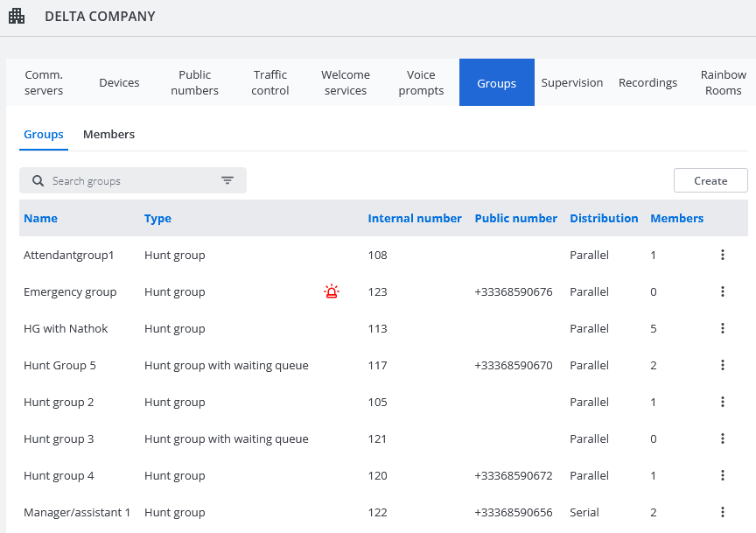756x533 pixels.
Task: Switch to the Voice prompts tab
Action: click(x=421, y=82)
